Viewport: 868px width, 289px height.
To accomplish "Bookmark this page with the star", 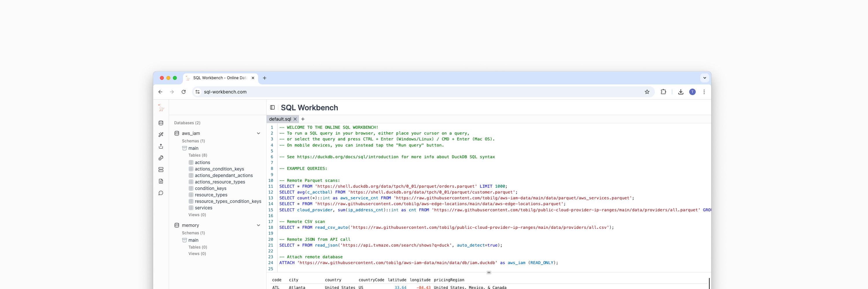I will pyautogui.click(x=647, y=92).
